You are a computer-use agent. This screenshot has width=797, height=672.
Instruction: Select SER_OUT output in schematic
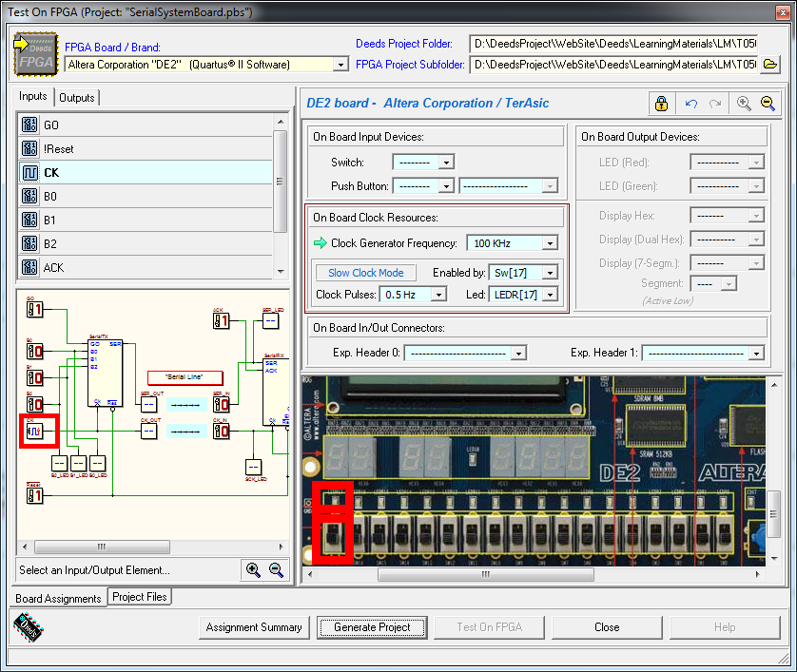pyautogui.click(x=148, y=405)
